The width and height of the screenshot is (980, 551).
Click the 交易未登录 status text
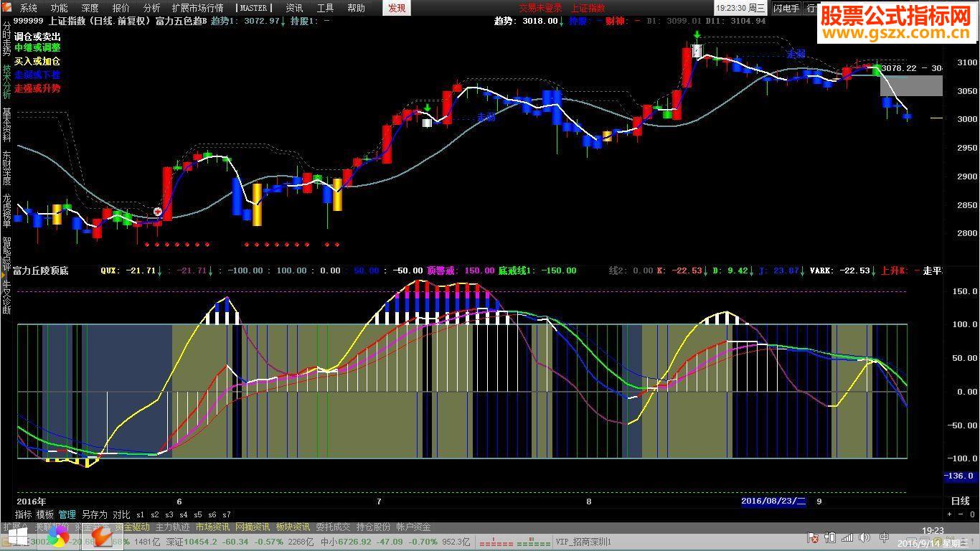point(540,8)
